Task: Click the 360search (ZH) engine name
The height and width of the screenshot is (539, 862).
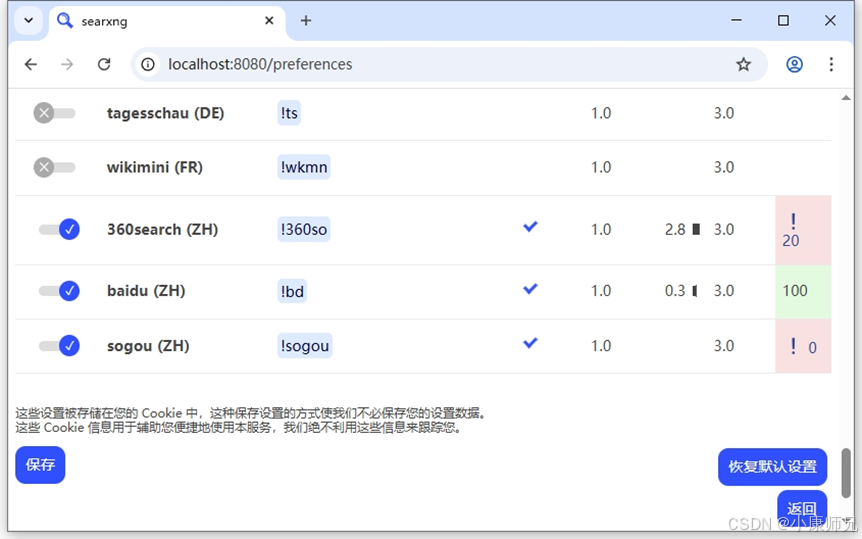Action: pos(162,229)
